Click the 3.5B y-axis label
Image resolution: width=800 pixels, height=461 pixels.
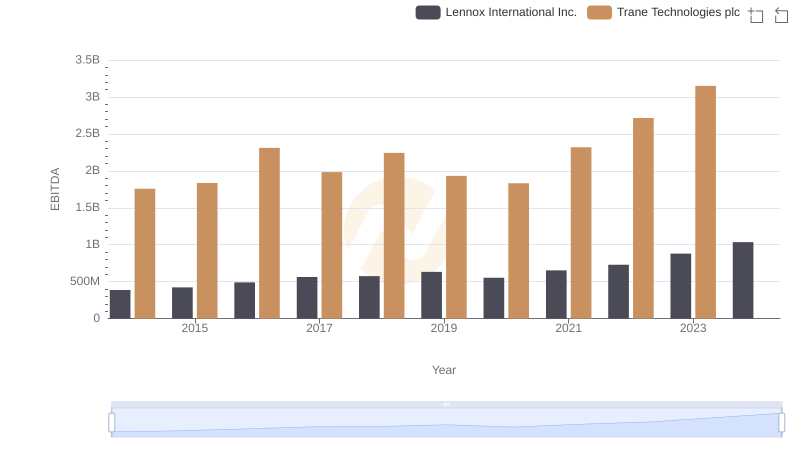[88, 60]
